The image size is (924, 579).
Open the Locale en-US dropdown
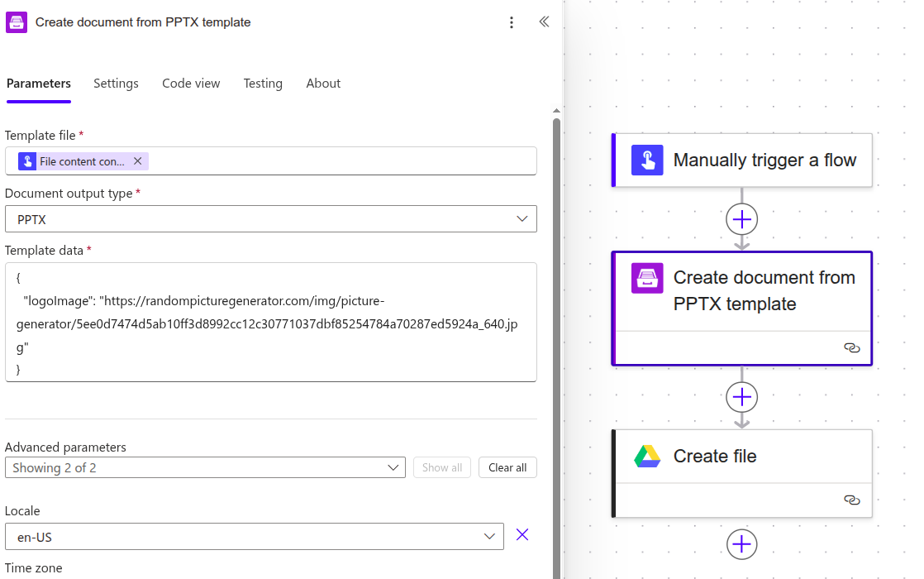click(255, 537)
